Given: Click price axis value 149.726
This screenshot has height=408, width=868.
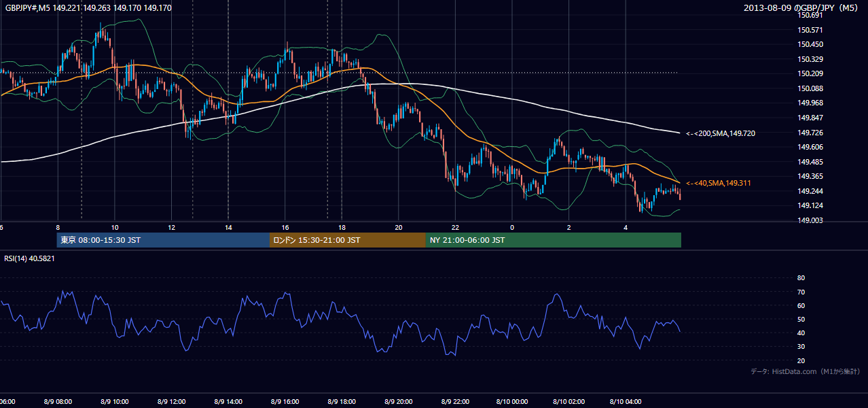Looking at the screenshot, I should point(810,133).
